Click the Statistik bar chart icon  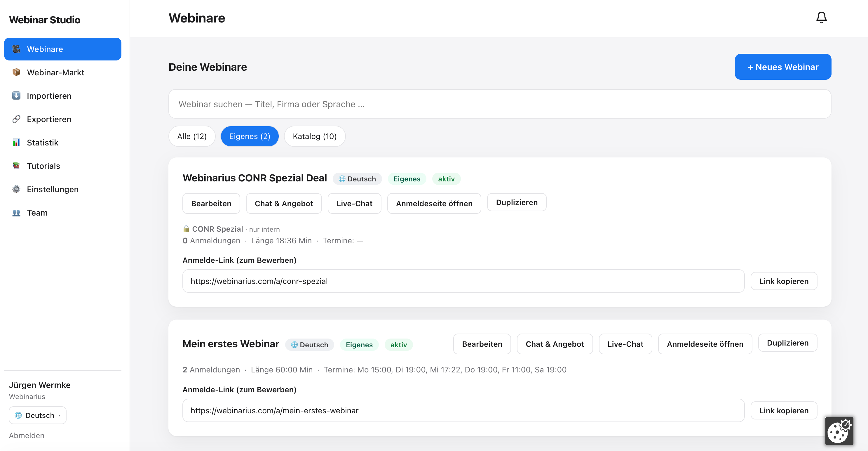[x=16, y=142]
